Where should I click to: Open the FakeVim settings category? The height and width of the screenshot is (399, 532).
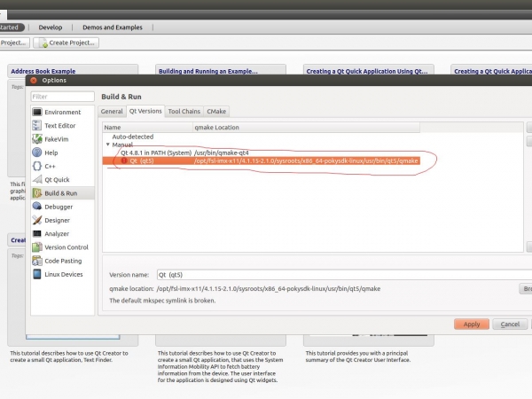click(57, 139)
